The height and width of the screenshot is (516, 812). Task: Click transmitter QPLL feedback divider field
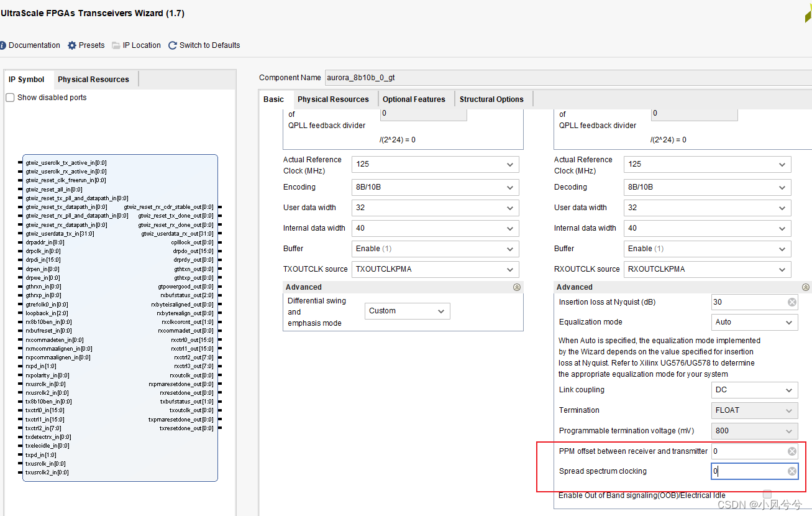(x=424, y=114)
